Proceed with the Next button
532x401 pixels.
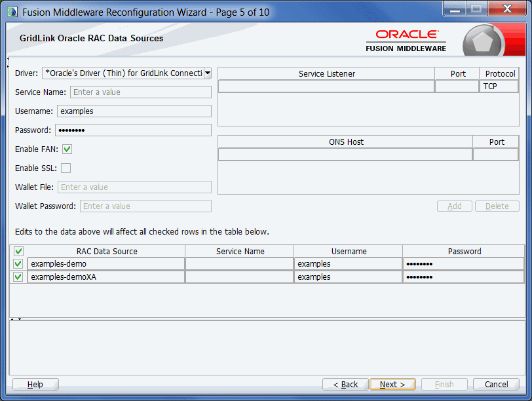pyautogui.click(x=392, y=385)
